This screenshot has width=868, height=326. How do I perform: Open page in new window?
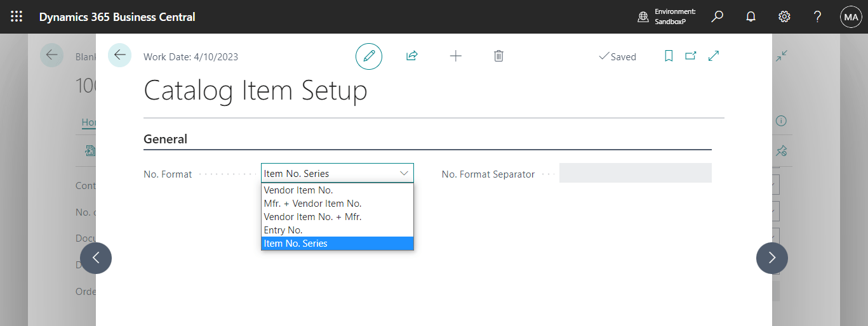[691, 56]
